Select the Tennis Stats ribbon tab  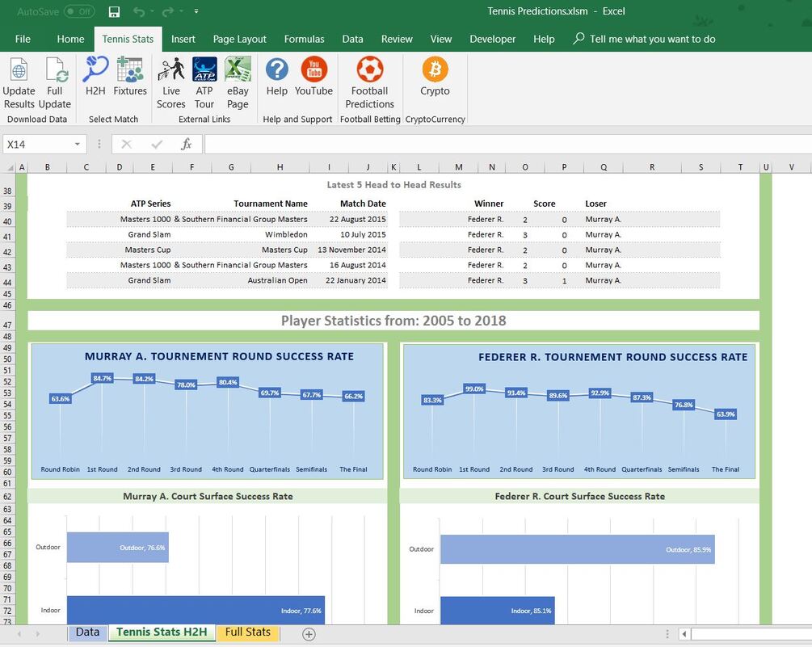coord(128,39)
